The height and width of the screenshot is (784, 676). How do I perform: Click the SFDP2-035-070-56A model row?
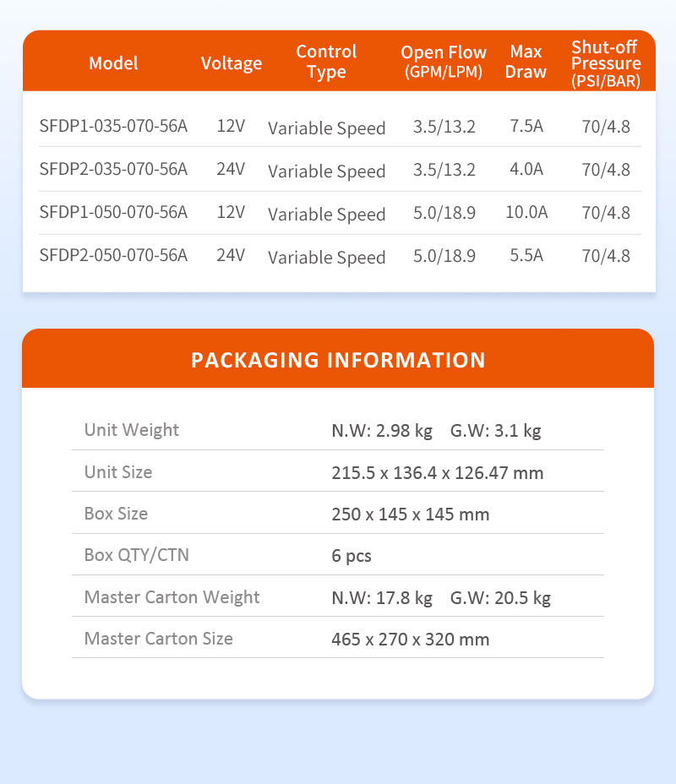click(x=113, y=169)
